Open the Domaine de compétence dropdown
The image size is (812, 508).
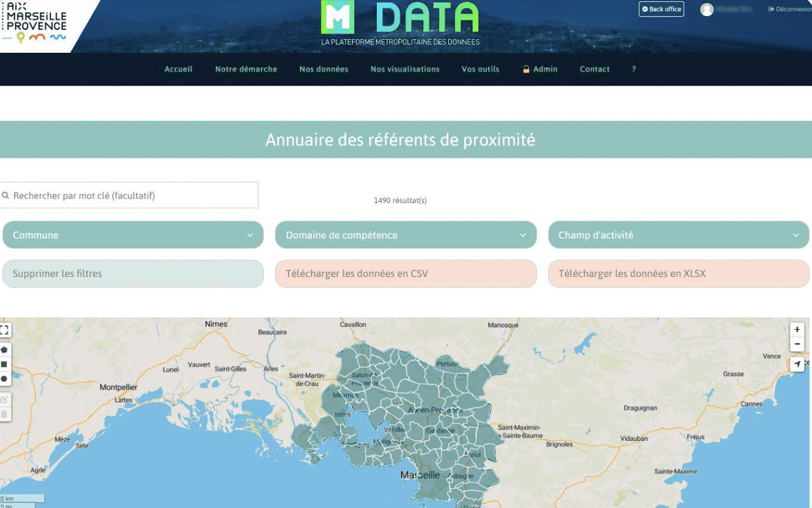point(405,235)
